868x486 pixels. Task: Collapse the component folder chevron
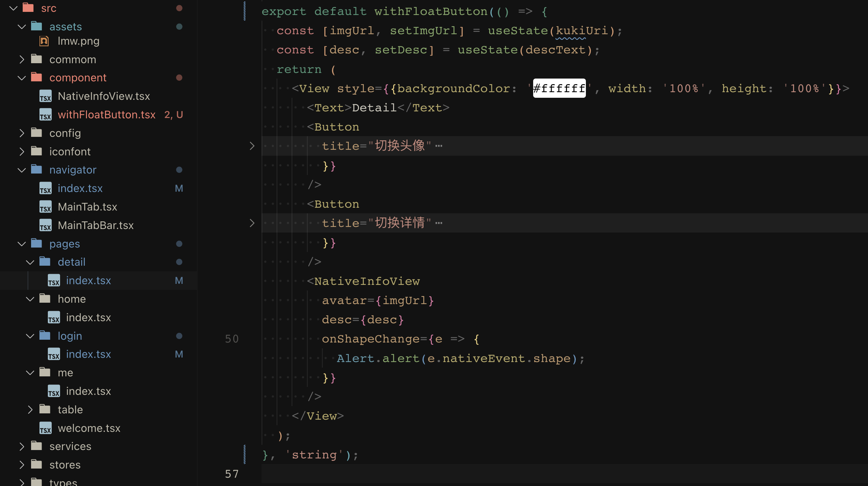point(22,78)
